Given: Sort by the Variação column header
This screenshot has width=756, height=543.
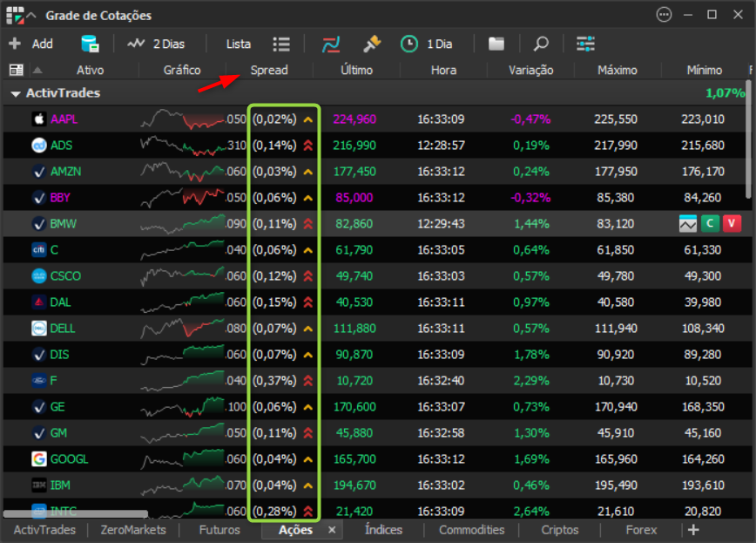Looking at the screenshot, I should pos(530,70).
